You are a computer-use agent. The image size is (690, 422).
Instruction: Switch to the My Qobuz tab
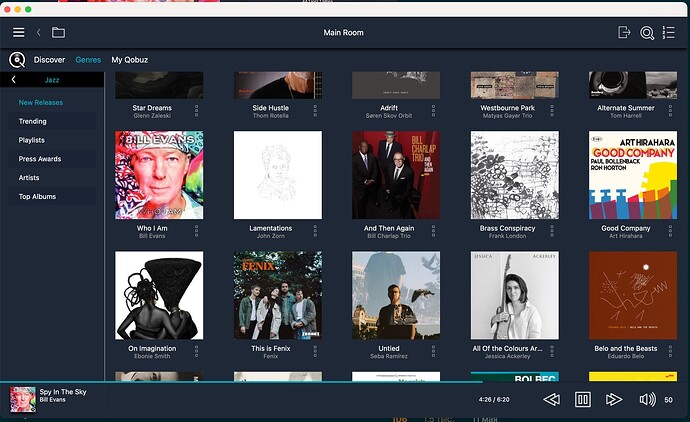click(x=129, y=60)
